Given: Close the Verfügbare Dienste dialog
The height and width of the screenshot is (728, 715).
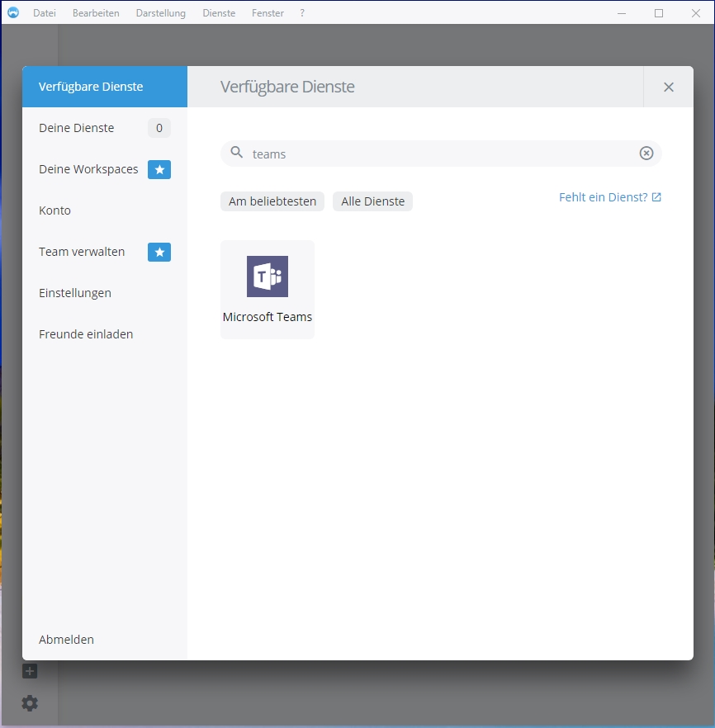Looking at the screenshot, I should click(x=669, y=87).
